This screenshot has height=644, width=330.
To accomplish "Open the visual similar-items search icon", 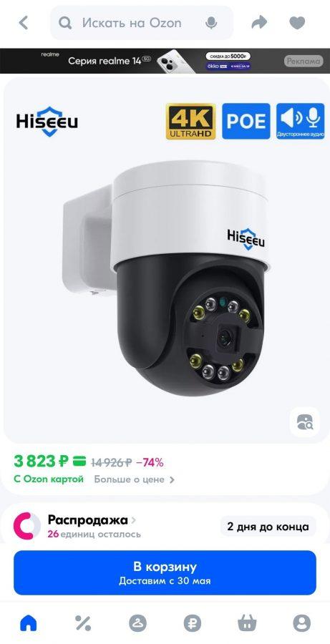I will 304,421.
